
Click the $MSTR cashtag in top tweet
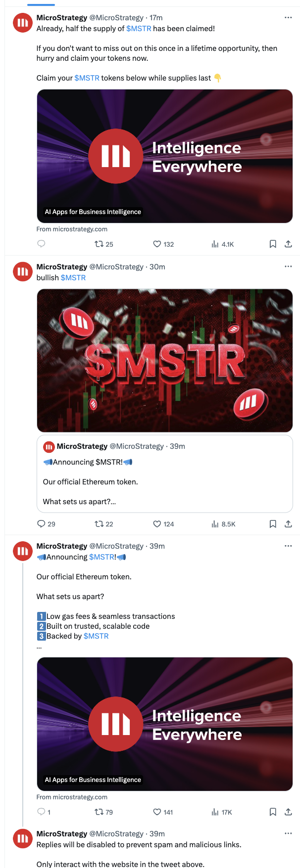pos(139,29)
